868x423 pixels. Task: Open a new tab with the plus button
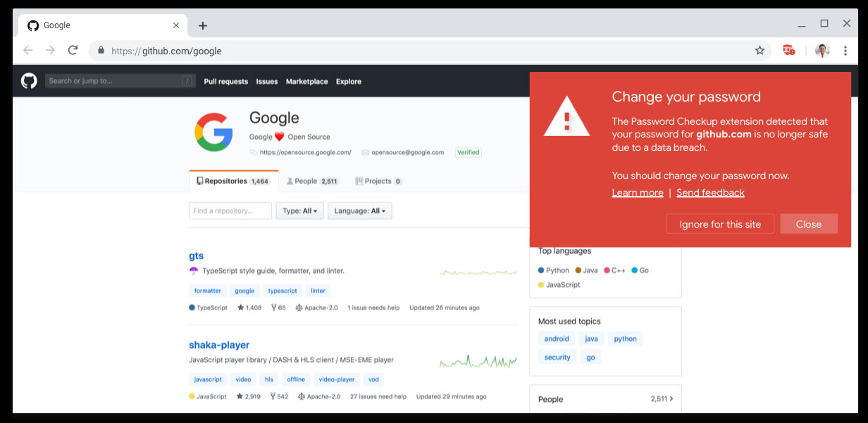203,26
